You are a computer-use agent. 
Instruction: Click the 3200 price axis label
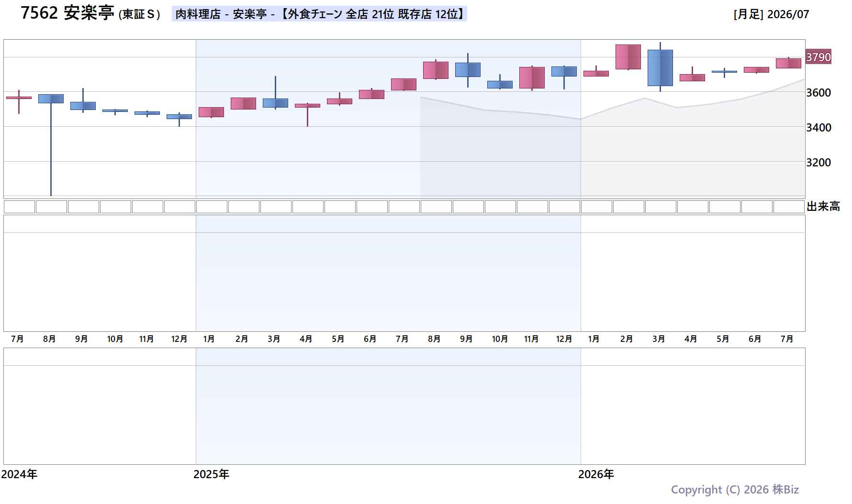(818, 163)
